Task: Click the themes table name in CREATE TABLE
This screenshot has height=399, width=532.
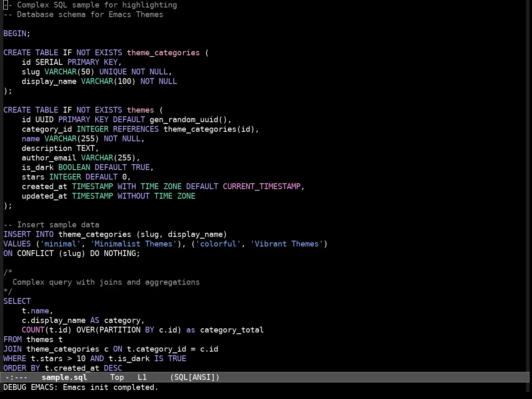Action: pos(140,110)
